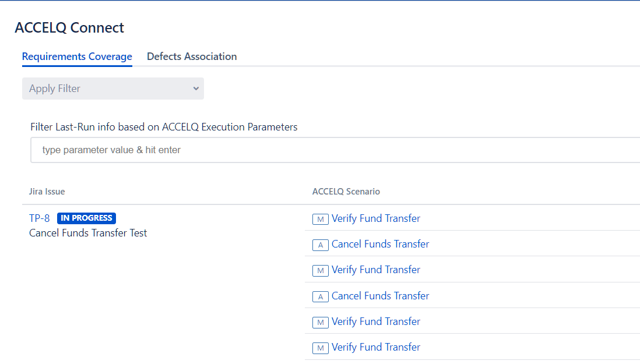
Task: Click the M icon beside the third Verify Fund Transfer
Action: (321, 323)
